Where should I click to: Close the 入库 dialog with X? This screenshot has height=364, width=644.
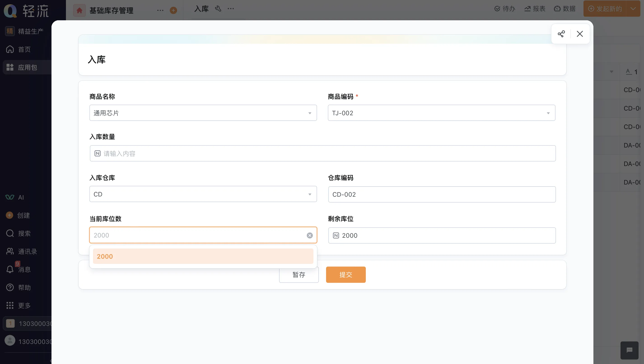pyautogui.click(x=580, y=34)
